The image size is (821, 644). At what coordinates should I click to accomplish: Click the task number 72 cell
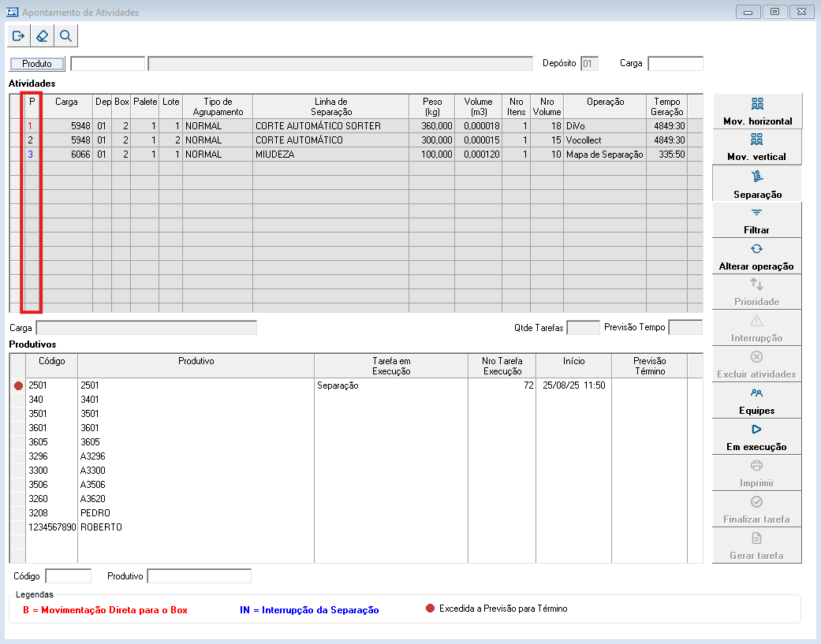(x=502, y=385)
